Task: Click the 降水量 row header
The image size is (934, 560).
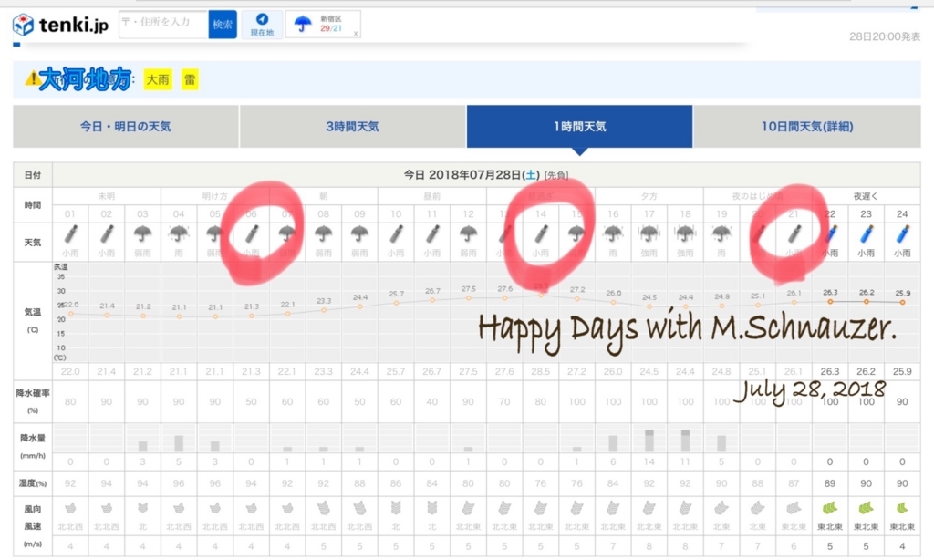Action: click(x=33, y=446)
